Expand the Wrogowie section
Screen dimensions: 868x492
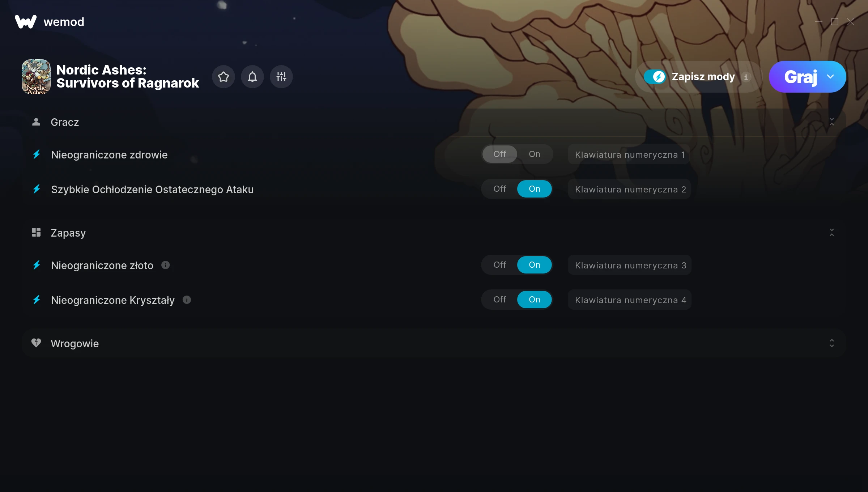tap(832, 343)
